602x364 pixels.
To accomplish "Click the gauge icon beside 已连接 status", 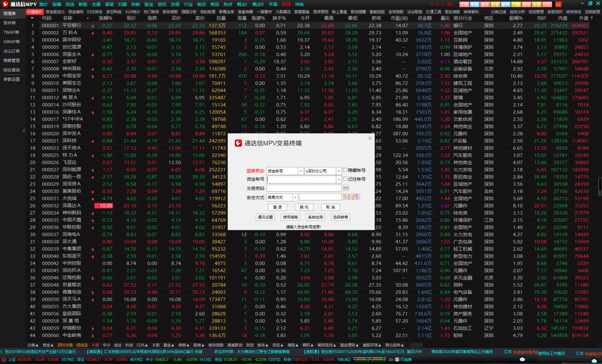I will [x=391, y=360].
